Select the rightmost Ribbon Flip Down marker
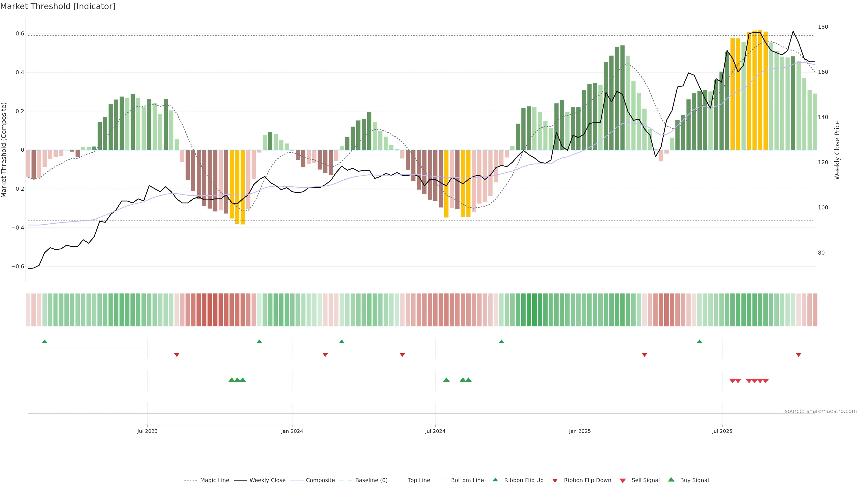Screen dimensions: 868x488 point(798,355)
